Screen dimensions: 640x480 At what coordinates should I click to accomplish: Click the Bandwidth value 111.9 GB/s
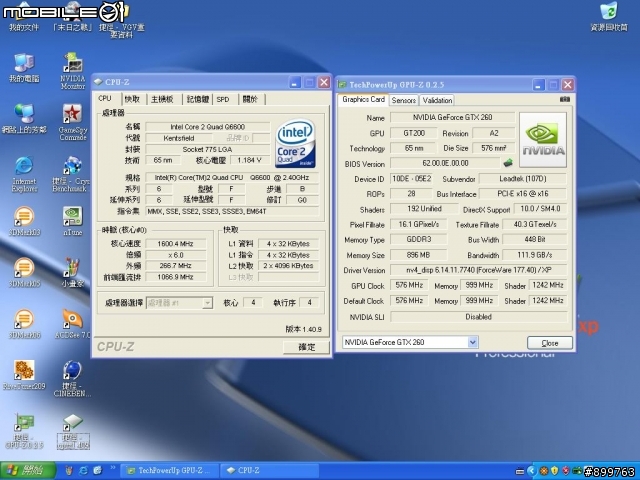click(x=535, y=255)
